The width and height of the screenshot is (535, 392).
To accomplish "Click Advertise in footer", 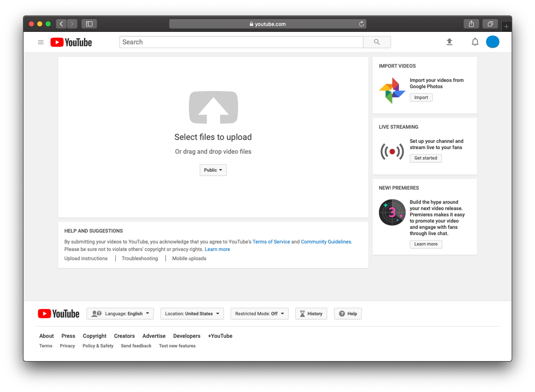I will point(154,336).
